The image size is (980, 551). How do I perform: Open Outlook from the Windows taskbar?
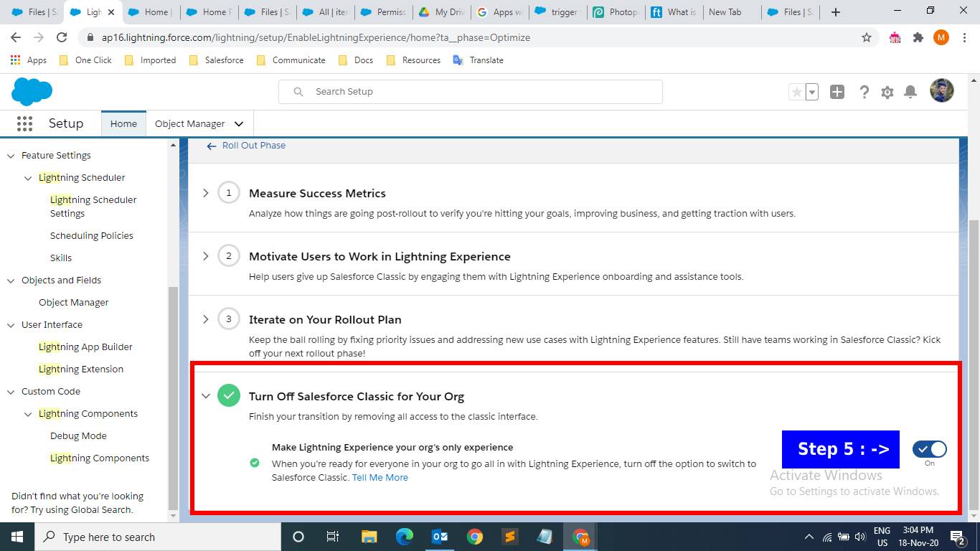(440, 537)
